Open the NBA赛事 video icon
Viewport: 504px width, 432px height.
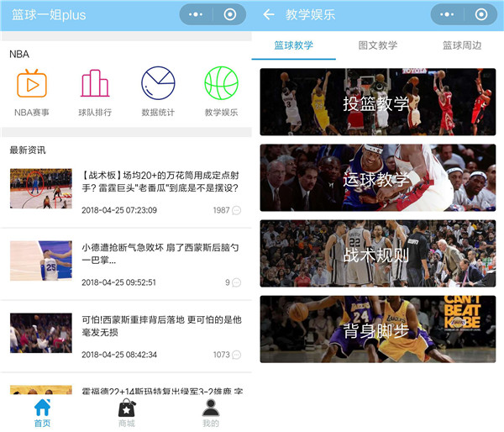pos(32,83)
